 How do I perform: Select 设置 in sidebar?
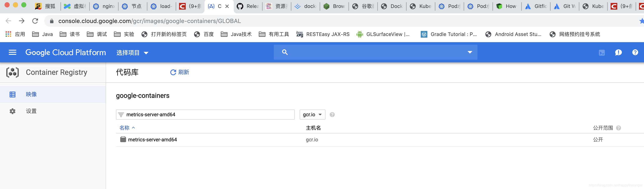(x=53, y=111)
